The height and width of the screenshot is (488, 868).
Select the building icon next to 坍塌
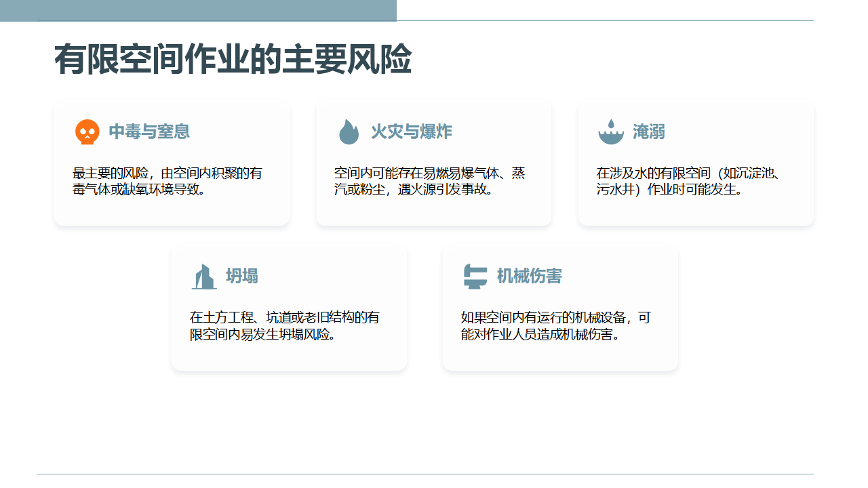(203, 277)
